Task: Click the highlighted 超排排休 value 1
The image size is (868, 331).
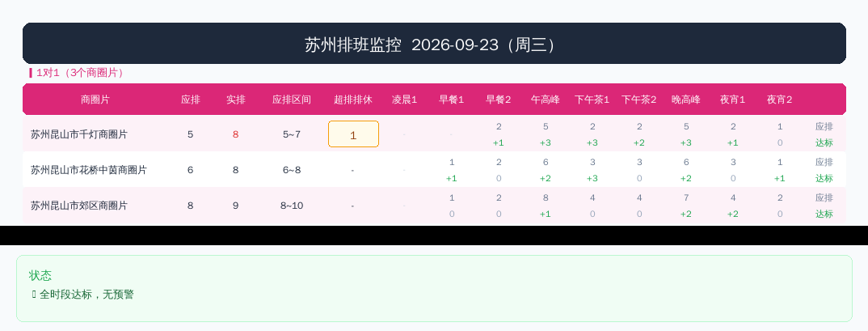Action: tap(353, 134)
